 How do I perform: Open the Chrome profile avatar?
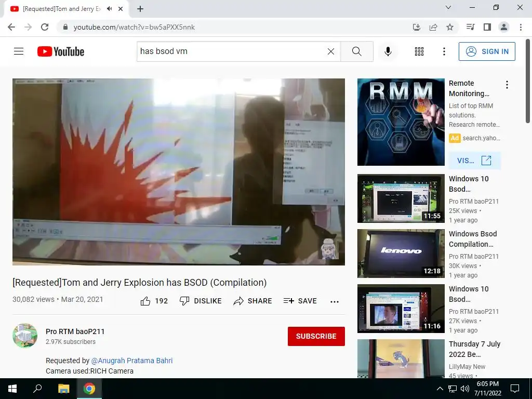(504, 27)
